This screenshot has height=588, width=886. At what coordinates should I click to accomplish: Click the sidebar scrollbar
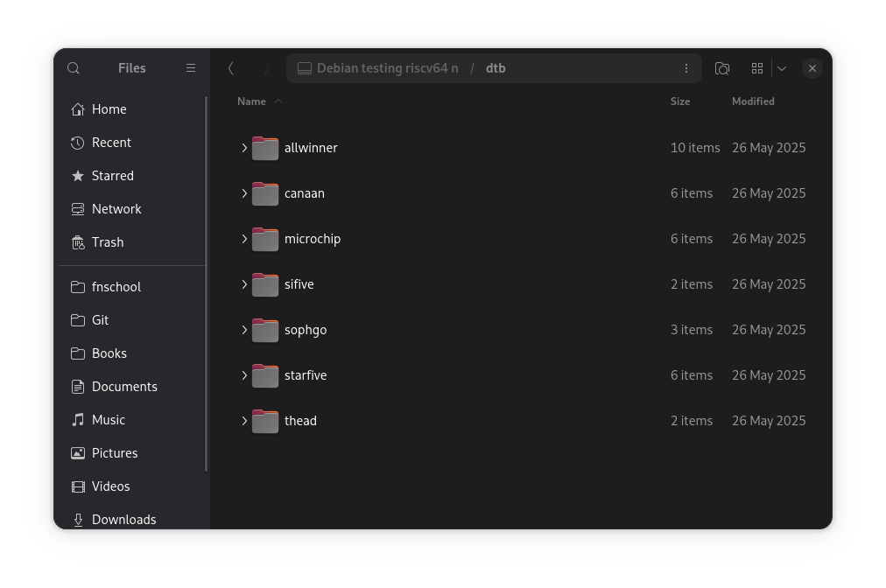pos(207,283)
